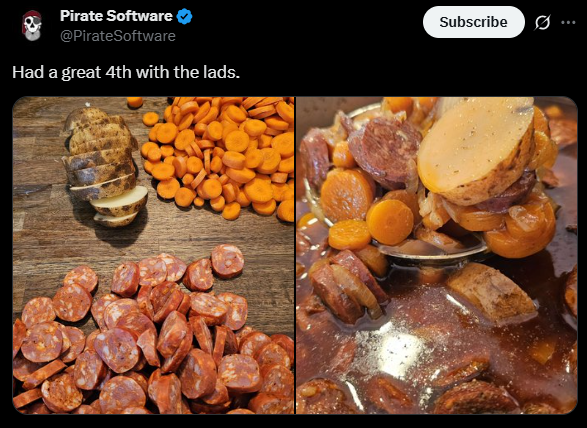The width and height of the screenshot is (587, 428).
Task: Open the three-dot more options menu
Action: tap(568, 22)
